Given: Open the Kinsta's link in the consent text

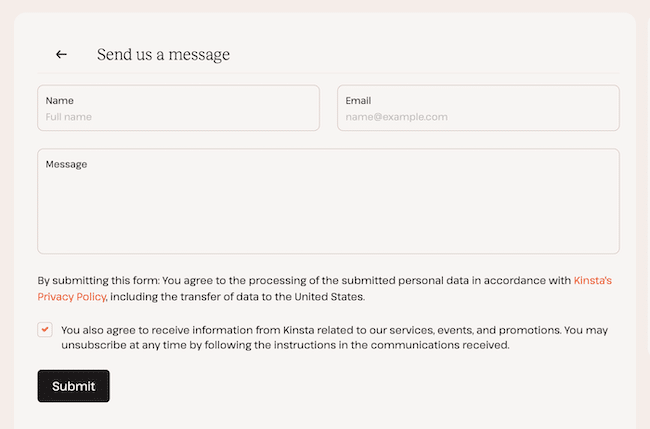Looking at the screenshot, I should coord(592,281).
